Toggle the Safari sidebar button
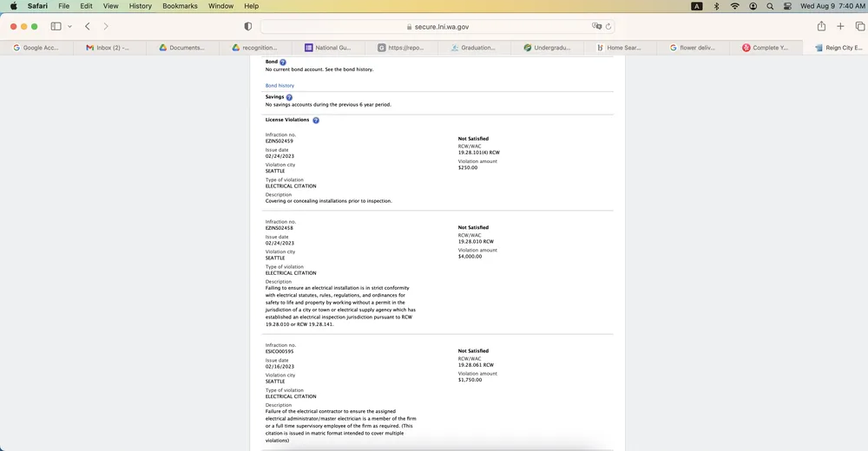This screenshot has width=868, height=451. click(x=56, y=27)
